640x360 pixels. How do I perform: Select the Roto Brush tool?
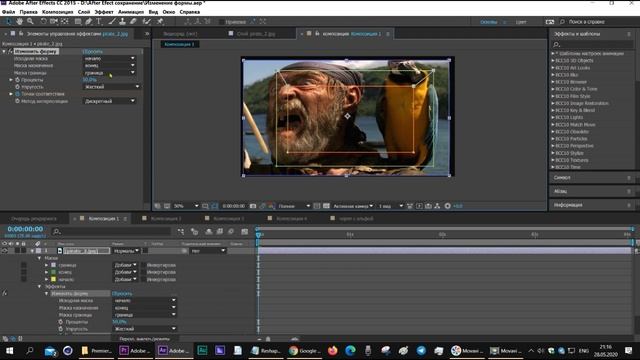click(x=147, y=22)
